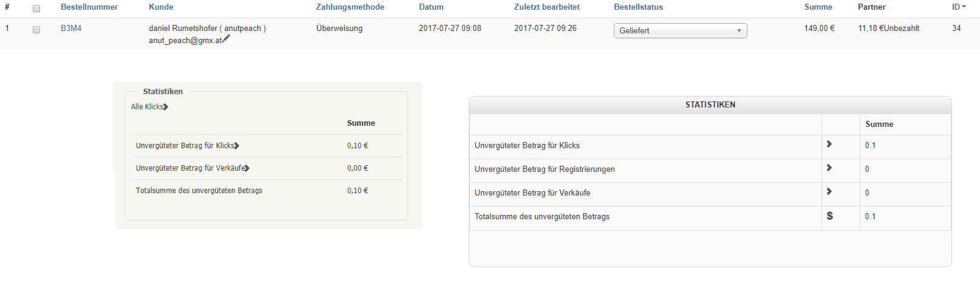The width and height of the screenshot is (980, 303).
Task: Toggle the select-all checkbox in table header
Action: pos(36,9)
